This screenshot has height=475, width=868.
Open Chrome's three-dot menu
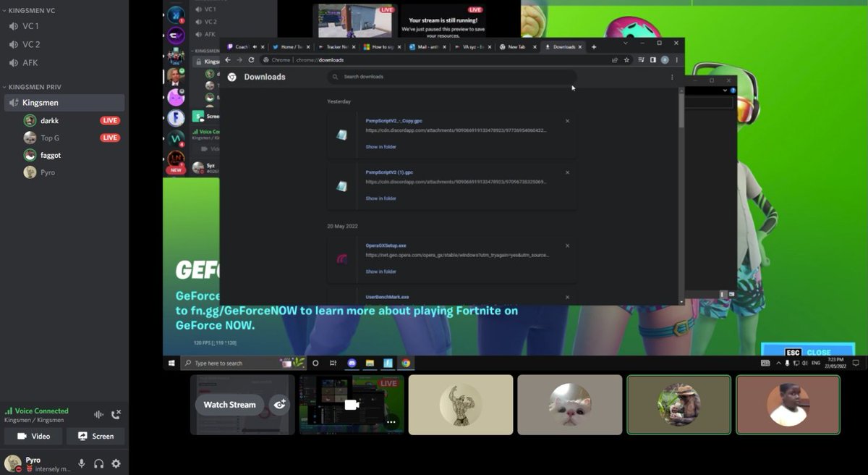coord(676,59)
